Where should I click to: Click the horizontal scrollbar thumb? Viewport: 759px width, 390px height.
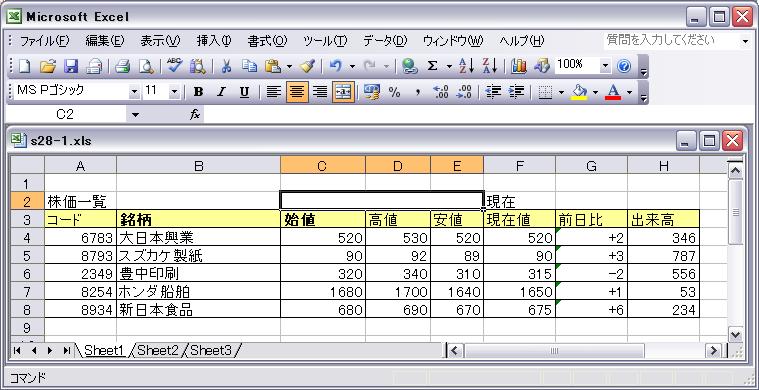(554, 351)
